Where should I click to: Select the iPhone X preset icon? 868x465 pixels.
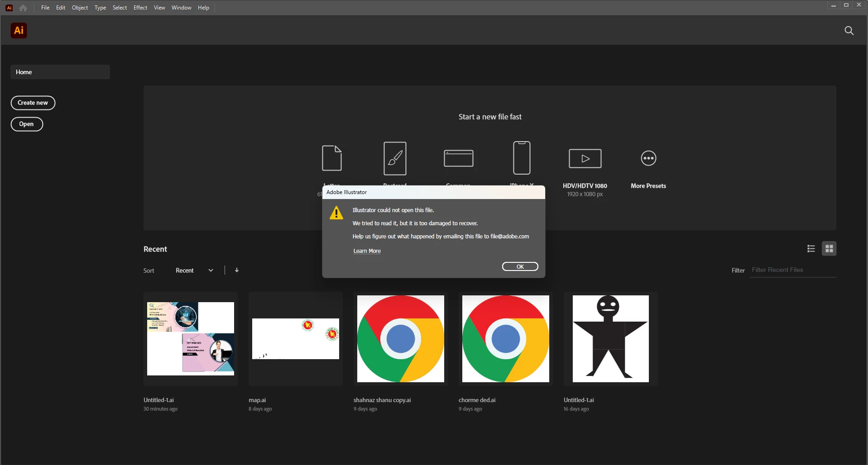pos(522,158)
